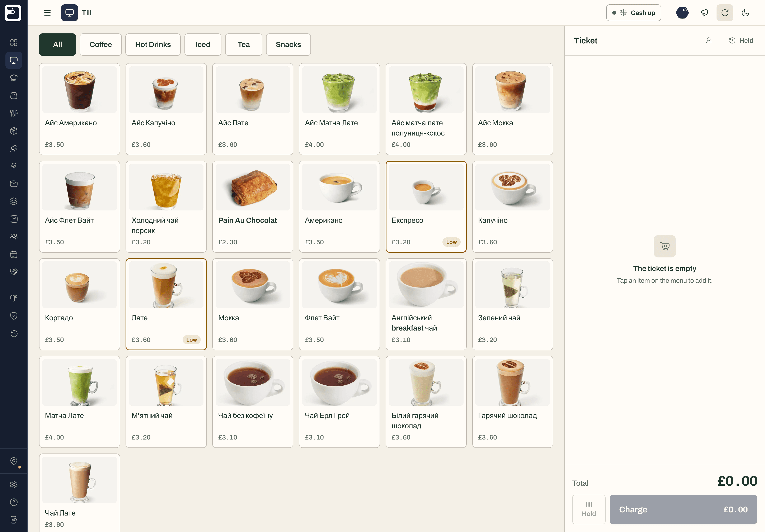This screenshot has height=532, width=765.
Task: Add Лате item with Low badge
Action: click(x=166, y=304)
